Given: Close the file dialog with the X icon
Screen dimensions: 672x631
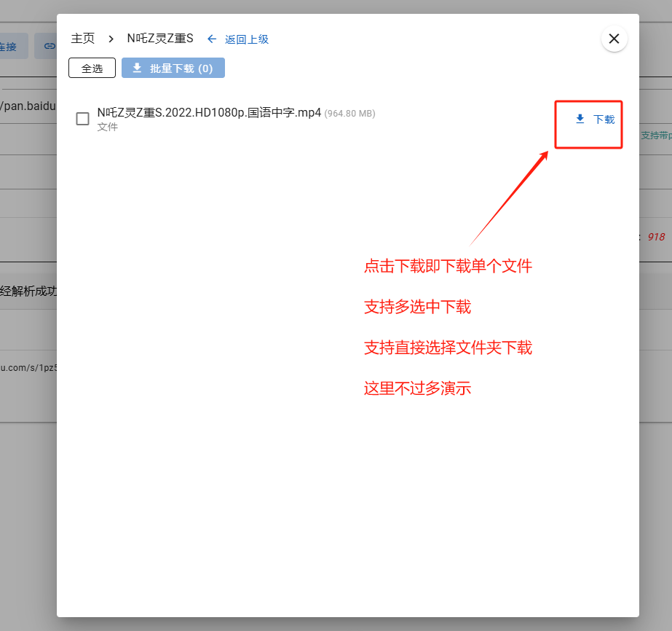Looking at the screenshot, I should pyautogui.click(x=614, y=39).
